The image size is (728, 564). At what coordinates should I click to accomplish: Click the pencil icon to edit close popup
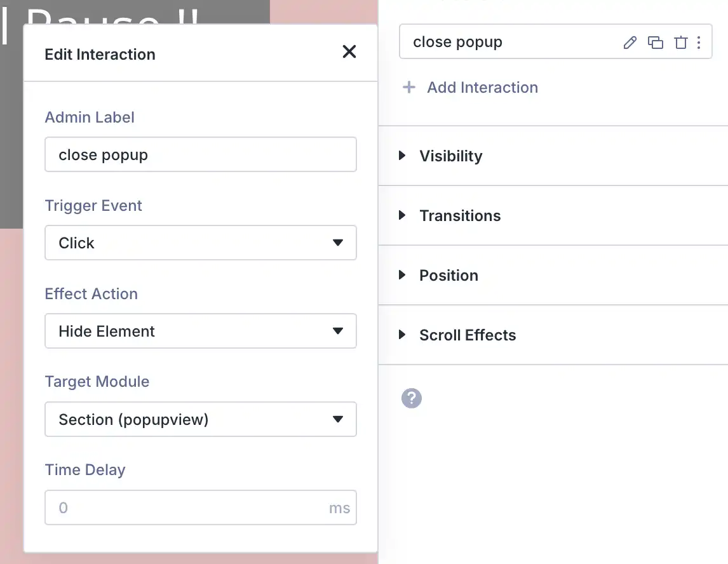pyautogui.click(x=630, y=43)
